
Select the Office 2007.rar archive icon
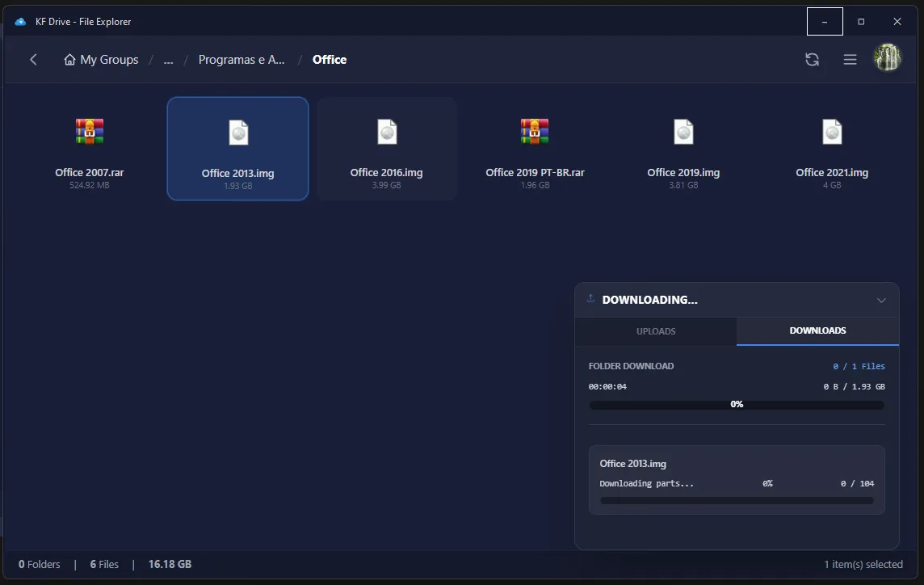pyautogui.click(x=90, y=132)
